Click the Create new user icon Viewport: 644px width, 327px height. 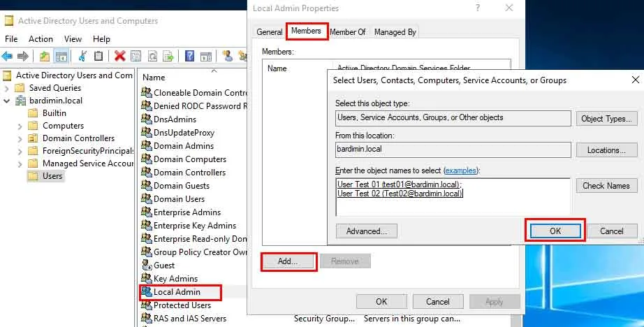227,56
